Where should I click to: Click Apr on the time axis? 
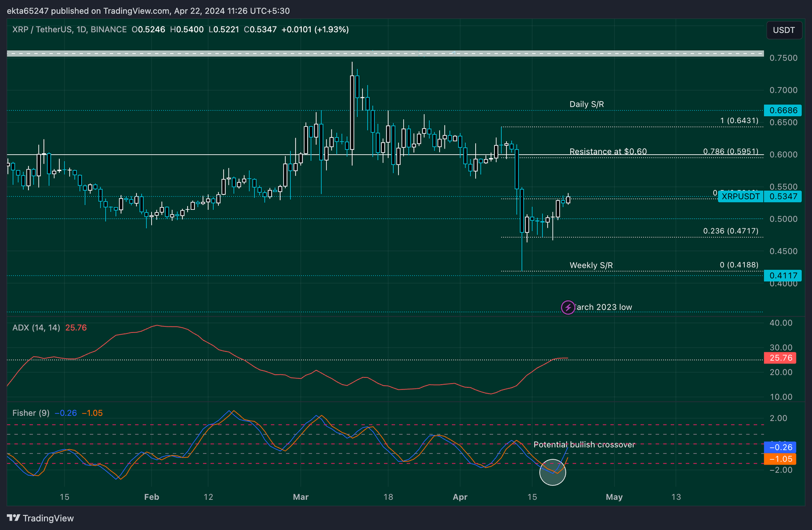459,497
